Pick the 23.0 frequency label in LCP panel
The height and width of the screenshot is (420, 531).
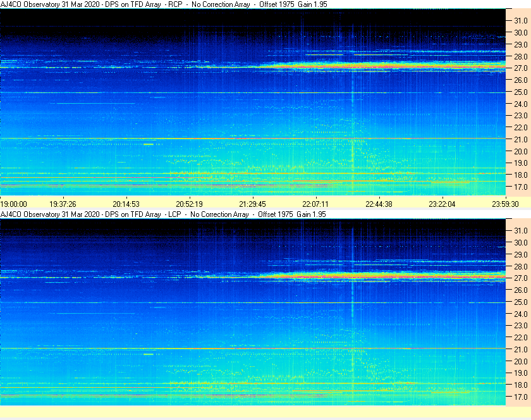[521, 325]
